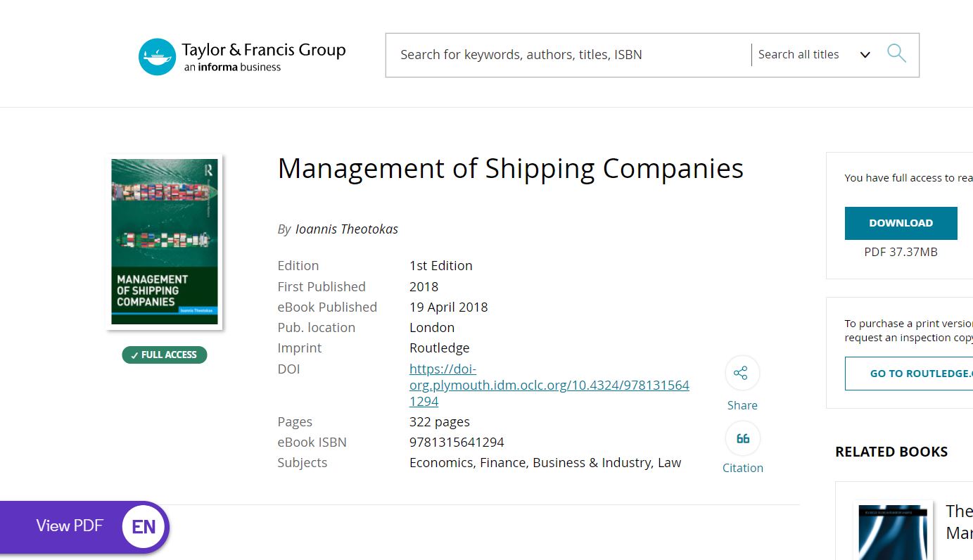Screen dimensions: 973x560
Task: Click the Download PDF button
Action: coord(901,223)
